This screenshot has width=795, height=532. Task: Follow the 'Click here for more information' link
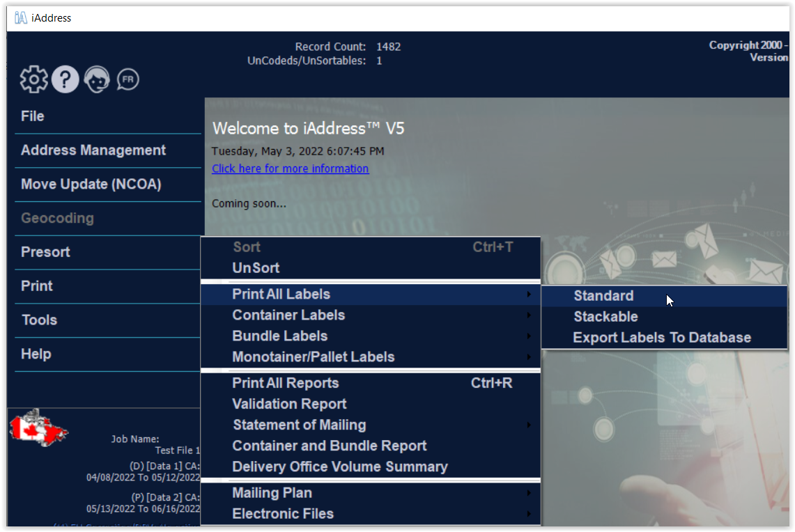290,169
